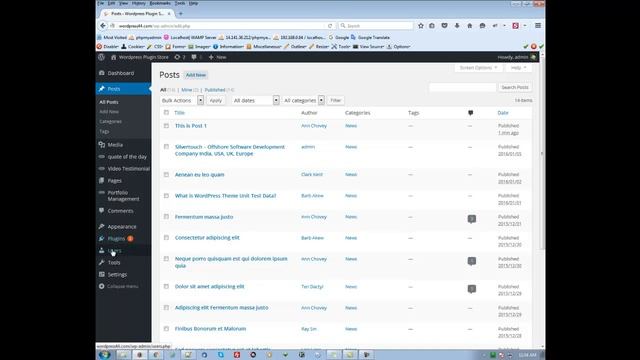This screenshot has width=640, height=360.
Task: Open the Pages section in sidebar
Action: pos(114,180)
